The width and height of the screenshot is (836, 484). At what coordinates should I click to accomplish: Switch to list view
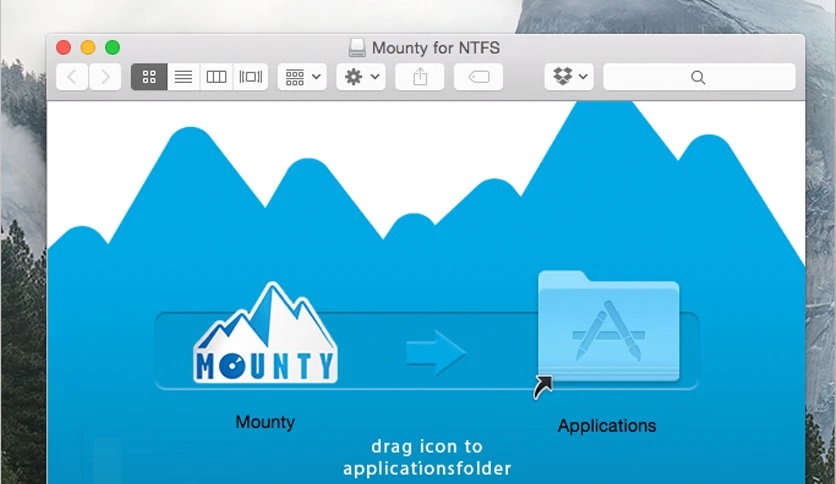183,77
